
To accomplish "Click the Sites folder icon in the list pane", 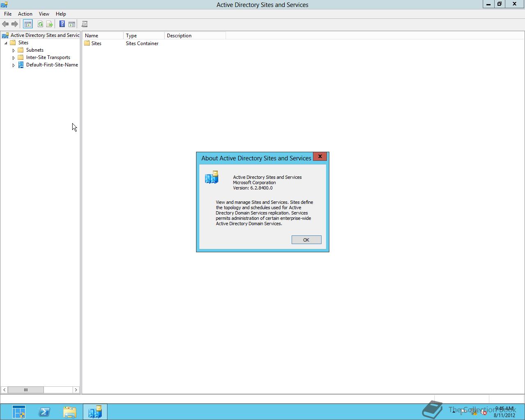I will pos(87,43).
